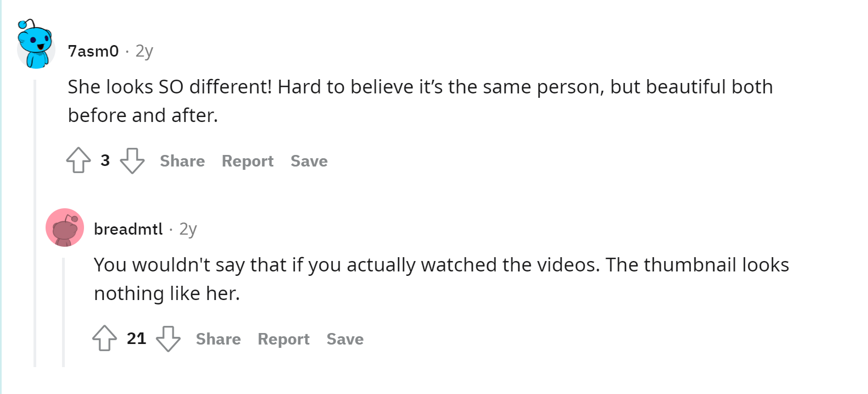Share the breadmtl reply
This screenshot has width=868, height=394.
[x=219, y=339]
